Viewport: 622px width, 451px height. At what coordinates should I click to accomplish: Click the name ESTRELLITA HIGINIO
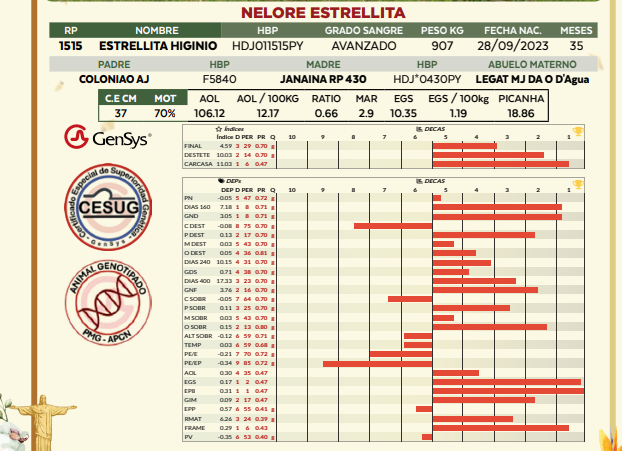click(x=158, y=46)
